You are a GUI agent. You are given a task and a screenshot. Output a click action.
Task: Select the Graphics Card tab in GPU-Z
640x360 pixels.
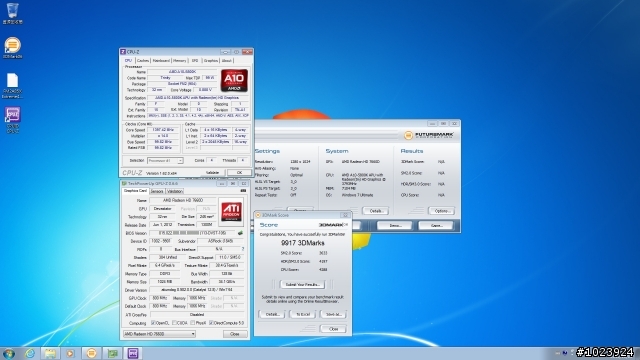coord(135,191)
